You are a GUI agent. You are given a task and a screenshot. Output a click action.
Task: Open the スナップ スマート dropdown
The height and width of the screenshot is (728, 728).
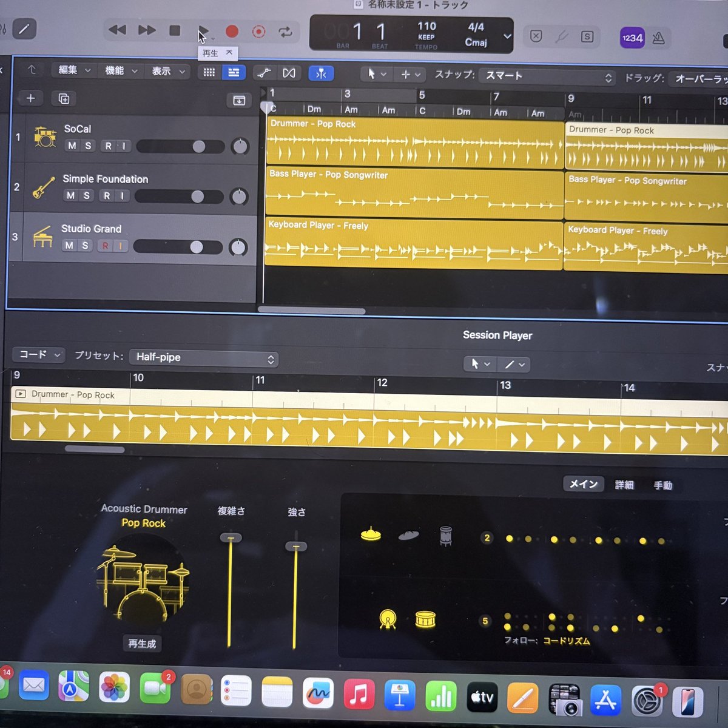547,76
